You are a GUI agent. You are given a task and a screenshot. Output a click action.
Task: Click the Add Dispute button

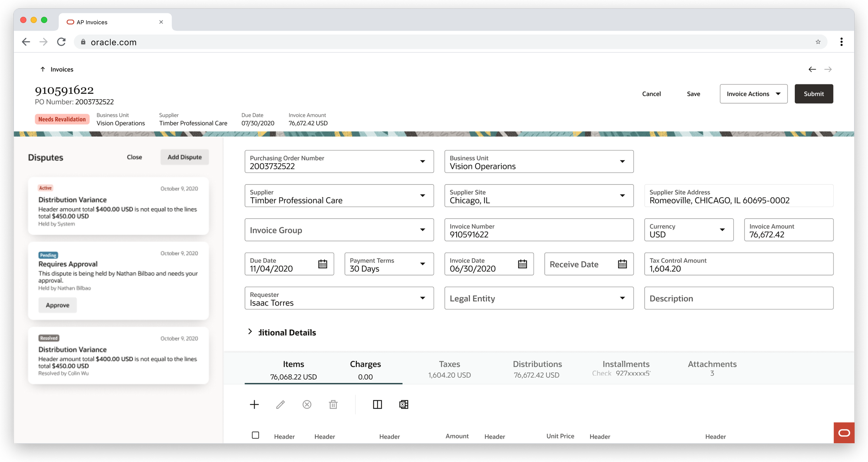pyautogui.click(x=184, y=157)
